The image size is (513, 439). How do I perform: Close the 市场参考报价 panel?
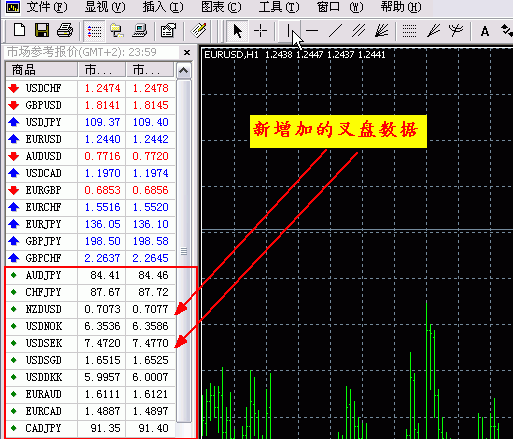(187, 52)
